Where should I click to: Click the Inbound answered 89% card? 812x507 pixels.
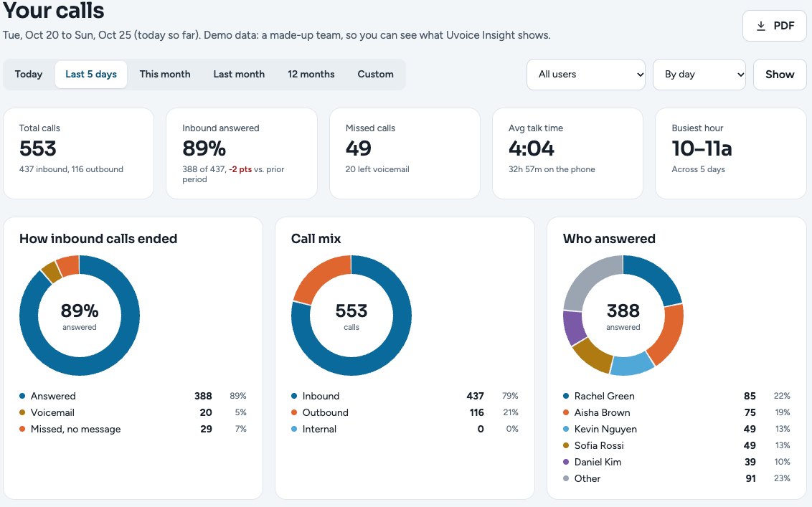tap(241, 153)
